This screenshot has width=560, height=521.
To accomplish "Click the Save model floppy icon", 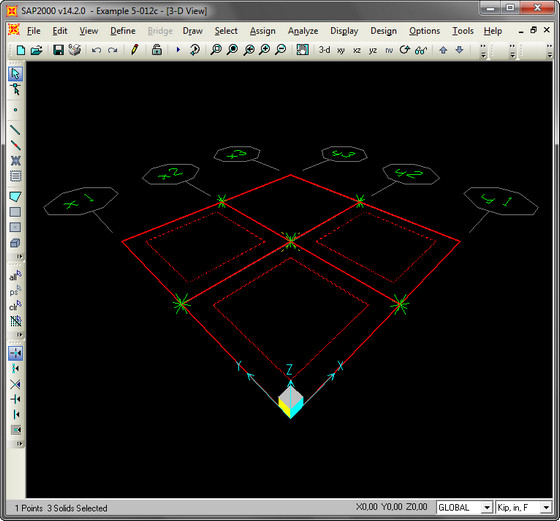I will tap(58, 50).
